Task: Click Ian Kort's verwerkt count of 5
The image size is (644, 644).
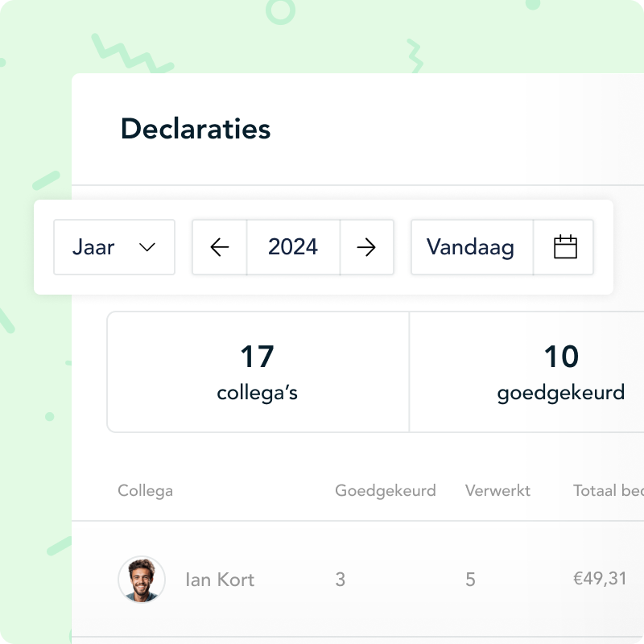Action: tap(470, 580)
